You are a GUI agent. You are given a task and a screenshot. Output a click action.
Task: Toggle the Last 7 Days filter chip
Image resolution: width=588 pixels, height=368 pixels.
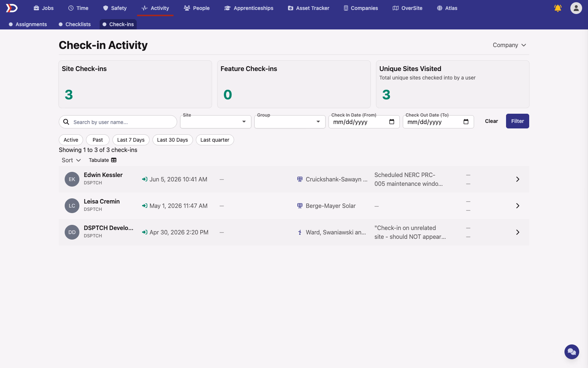131,140
